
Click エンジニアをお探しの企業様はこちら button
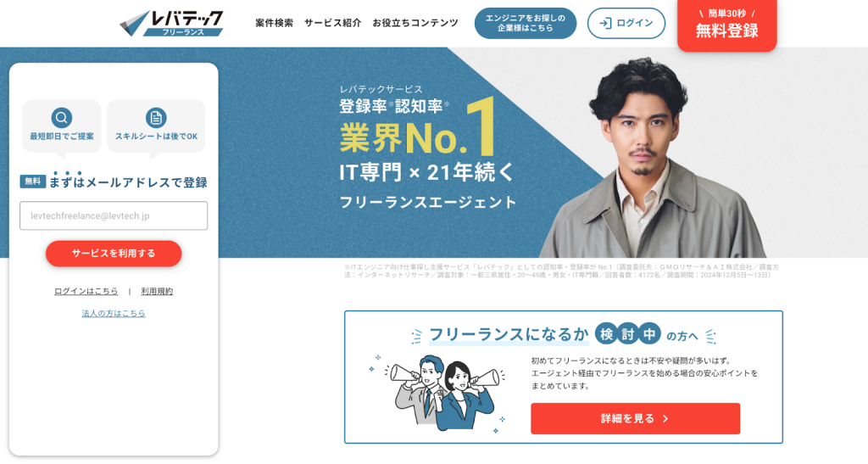(x=526, y=23)
